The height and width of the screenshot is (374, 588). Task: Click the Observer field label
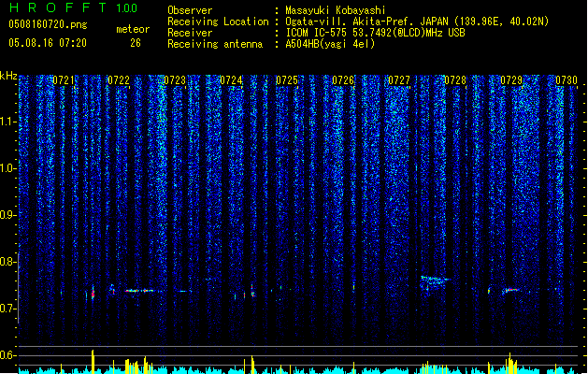pos(190,10)
